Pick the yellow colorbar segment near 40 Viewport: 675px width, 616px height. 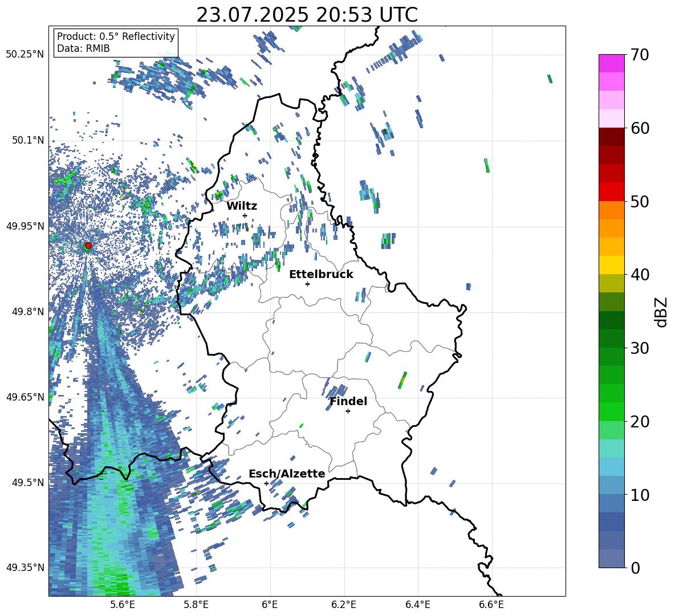pos(611,265)
